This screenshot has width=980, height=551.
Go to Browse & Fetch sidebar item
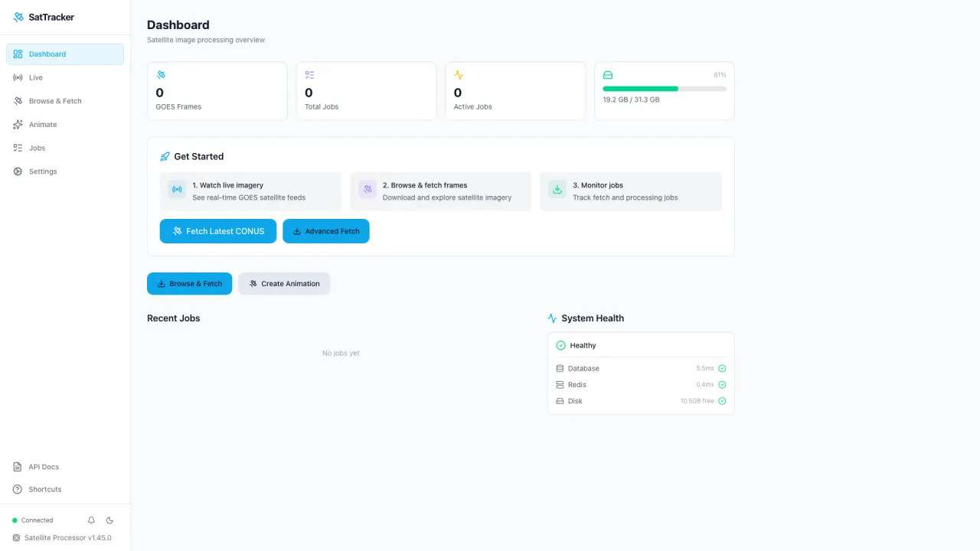65,101
